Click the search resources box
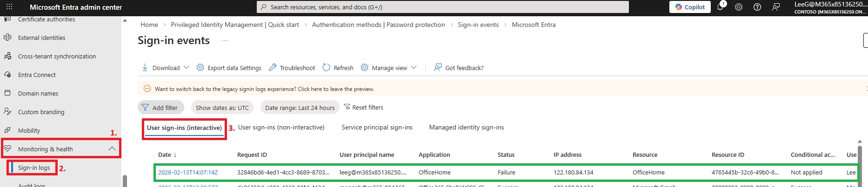Screen dimensions: 868x187 click(x=443, y=7)
